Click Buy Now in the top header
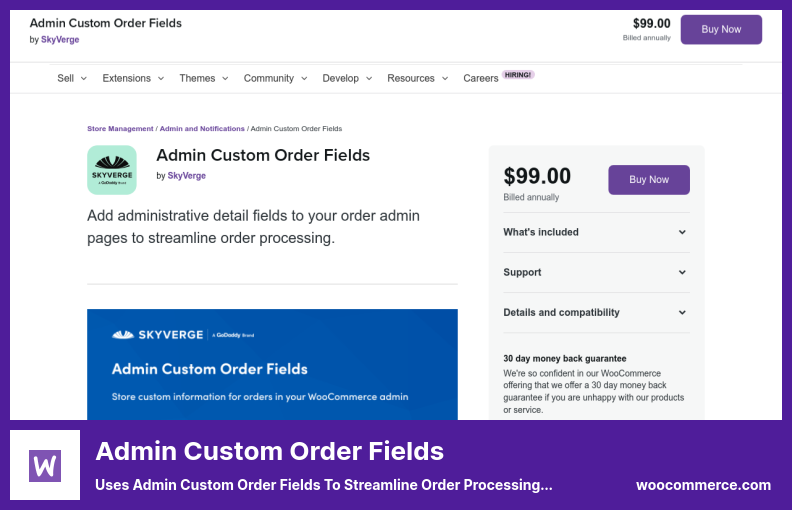 721,29
